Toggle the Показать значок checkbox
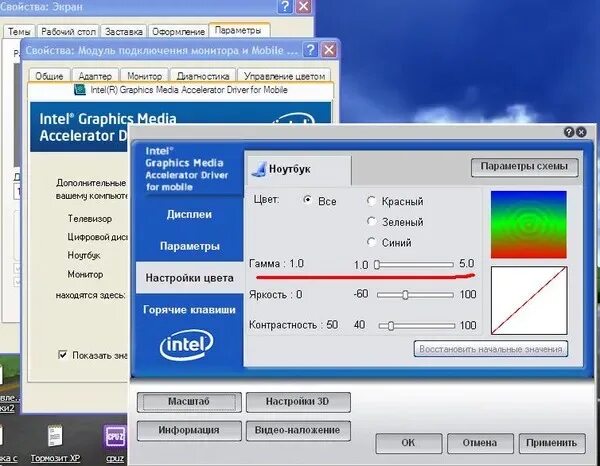Image resolution: width=600 pixels, height=466 pixels. [x=62, y=355]
